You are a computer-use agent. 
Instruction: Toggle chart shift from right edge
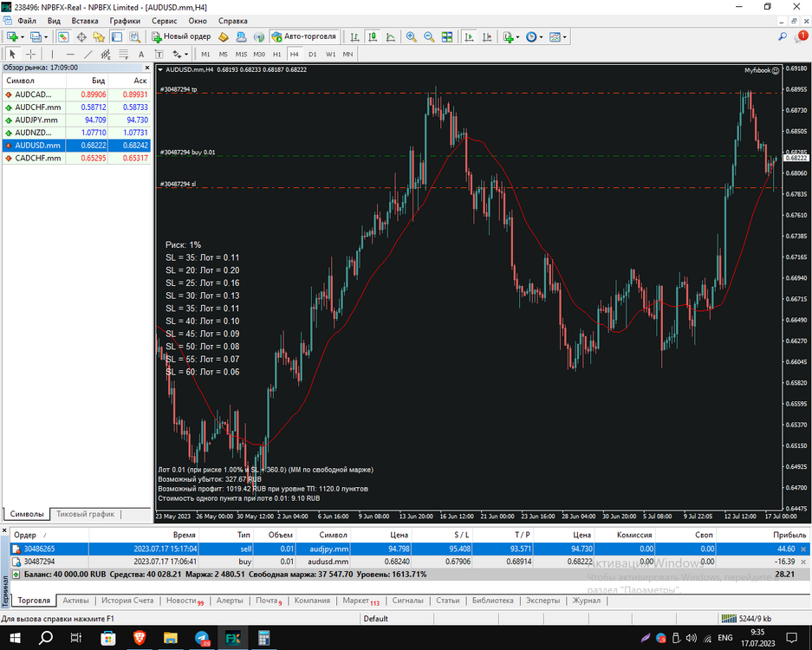(487, 36)
